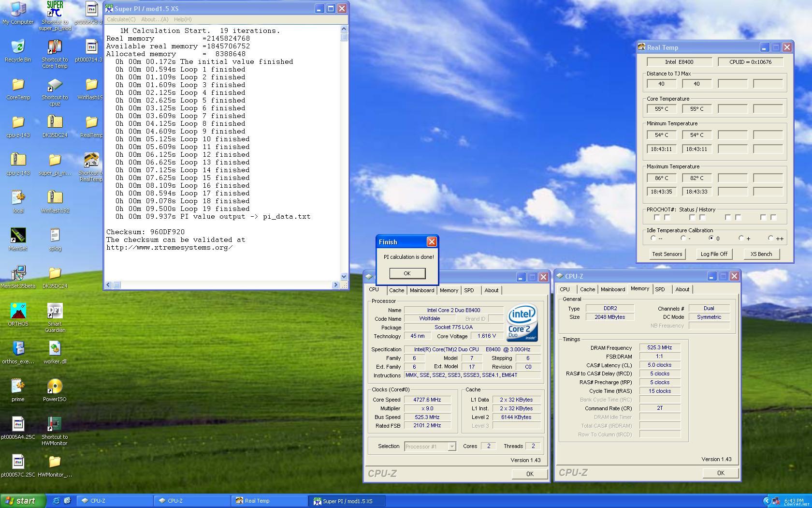
Task: Click Super PI horizontal scrollbar left arrow
Action: tap(108, 285)
